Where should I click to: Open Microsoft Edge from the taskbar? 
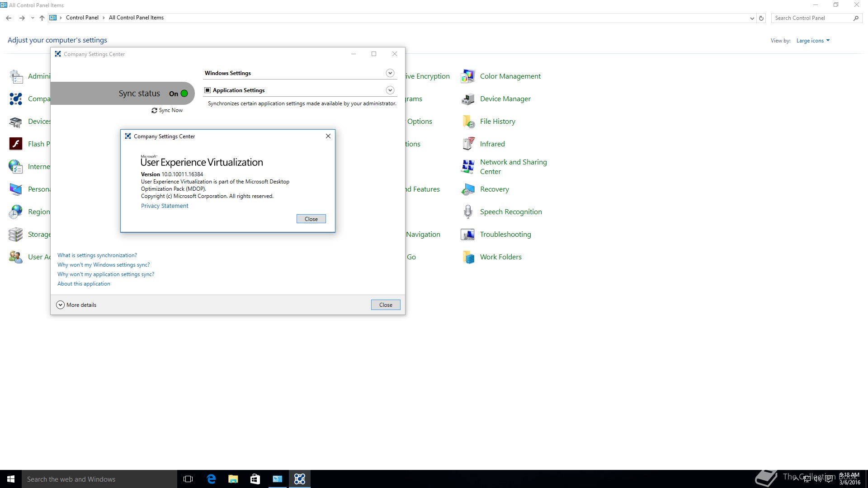tap(211, 479)
